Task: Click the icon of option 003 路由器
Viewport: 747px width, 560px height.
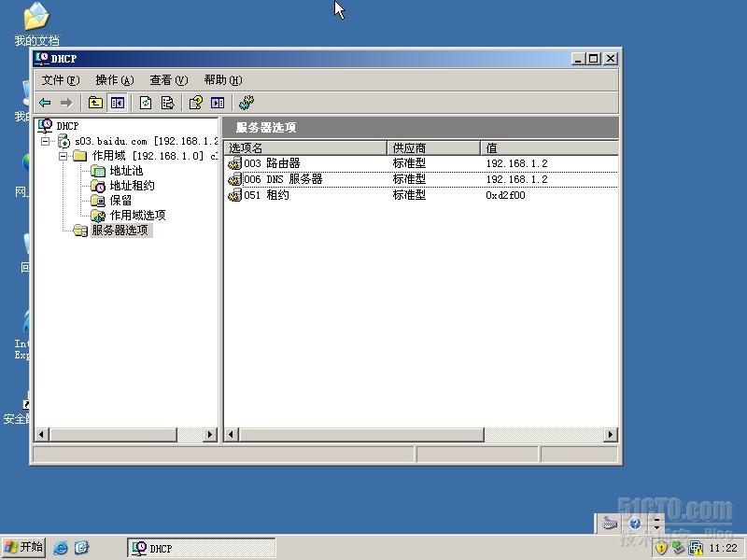Action: [235, 163]
